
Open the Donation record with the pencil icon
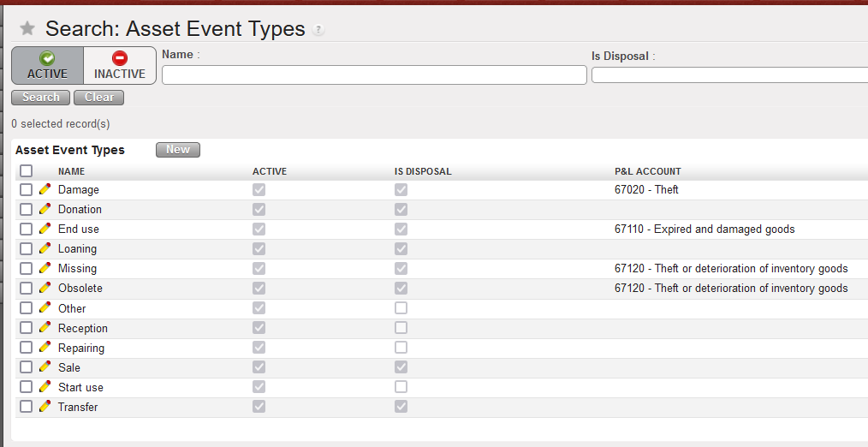coord(45,209)
